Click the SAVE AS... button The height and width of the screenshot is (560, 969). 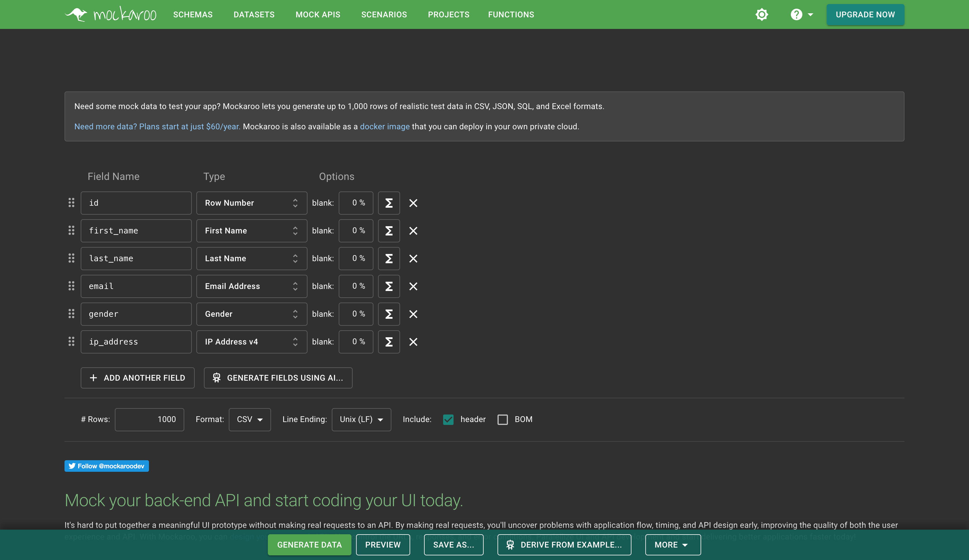453,545
